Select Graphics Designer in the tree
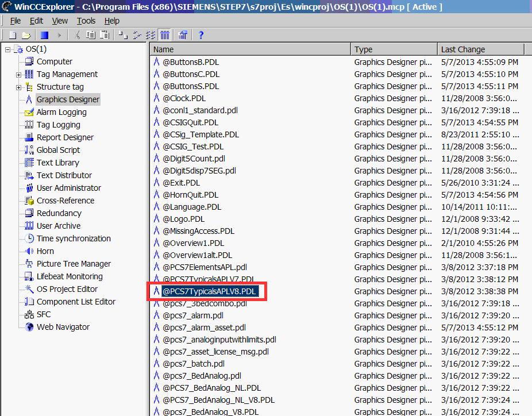The image size is (532, 416). 68,99
